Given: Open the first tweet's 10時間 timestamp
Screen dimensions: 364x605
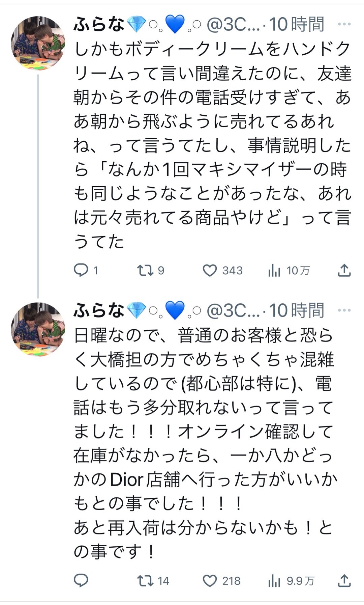Looking at the screenshot, I should pos(297,25).
